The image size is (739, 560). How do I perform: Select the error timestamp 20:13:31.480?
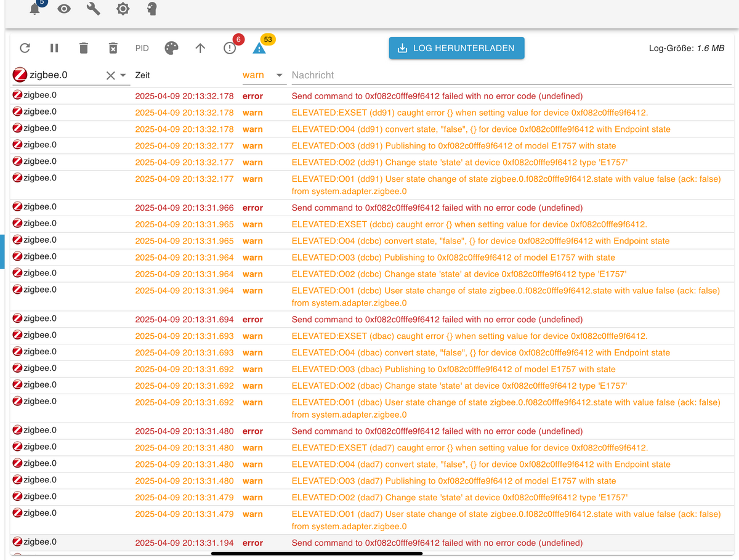pos(184,431)
